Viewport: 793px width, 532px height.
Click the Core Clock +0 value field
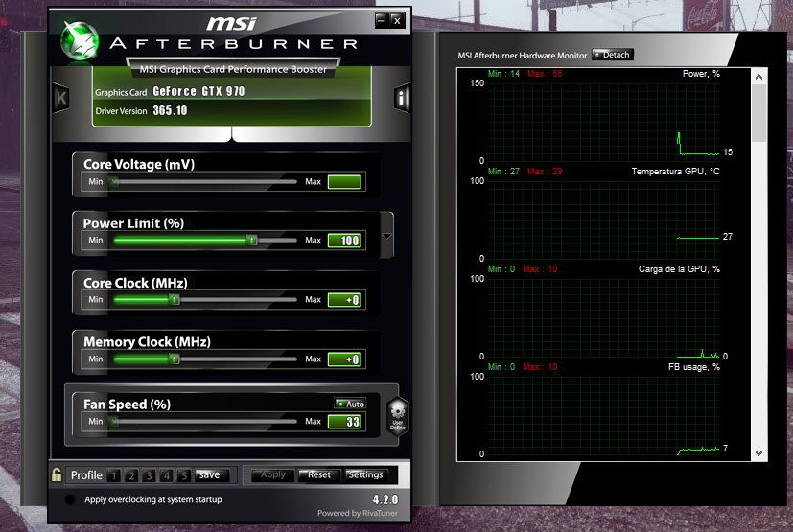344,300
